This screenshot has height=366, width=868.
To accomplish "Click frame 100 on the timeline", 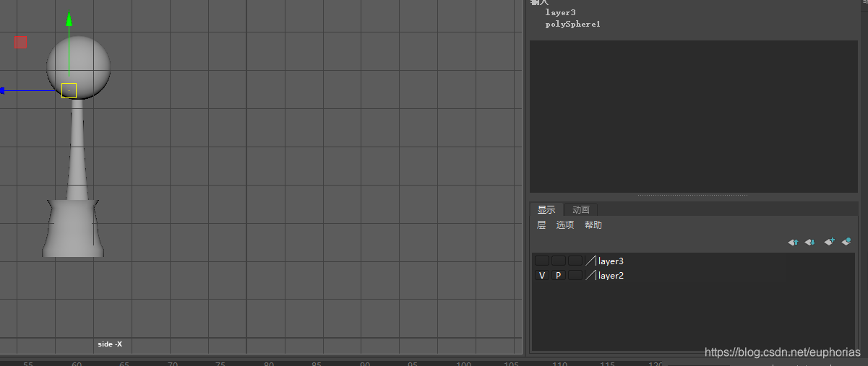I will (464, 365).
